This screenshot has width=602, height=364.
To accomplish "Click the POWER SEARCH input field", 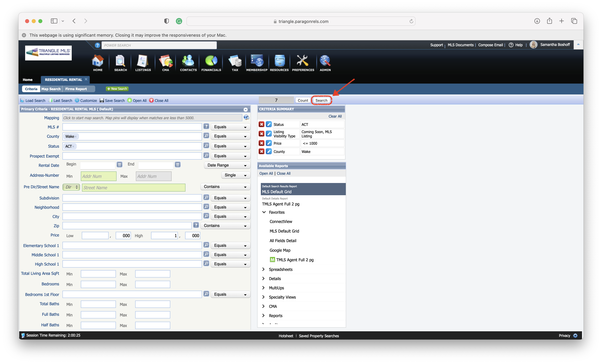I will coord(159,45).
